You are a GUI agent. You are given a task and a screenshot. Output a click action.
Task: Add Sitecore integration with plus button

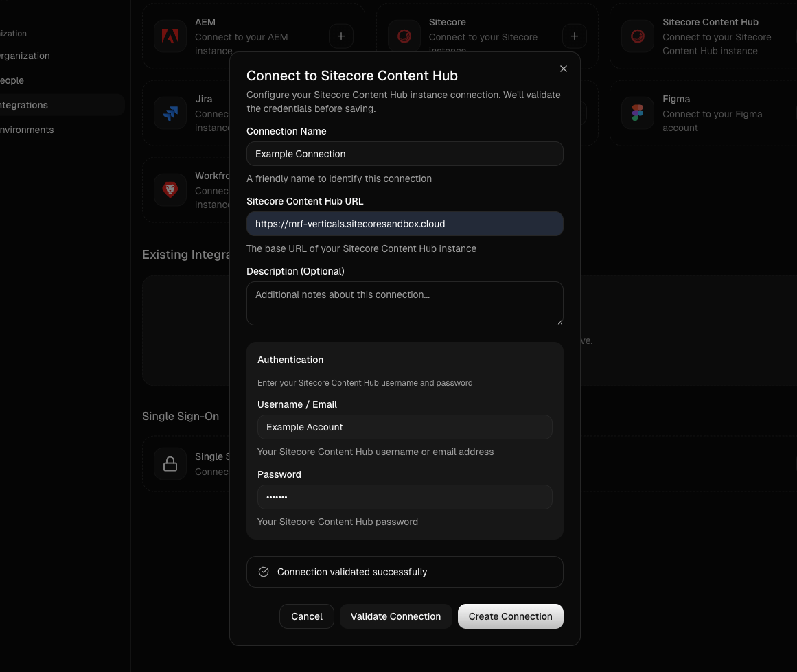pos(575,36)
